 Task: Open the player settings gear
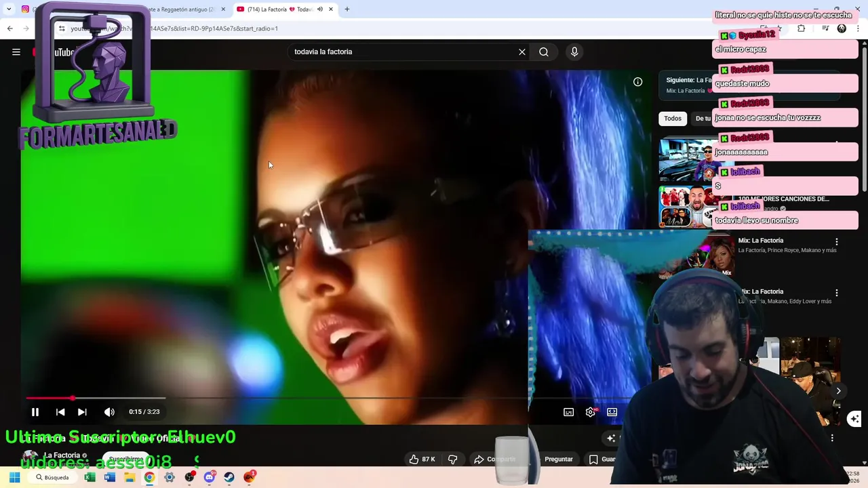[591, 411]
